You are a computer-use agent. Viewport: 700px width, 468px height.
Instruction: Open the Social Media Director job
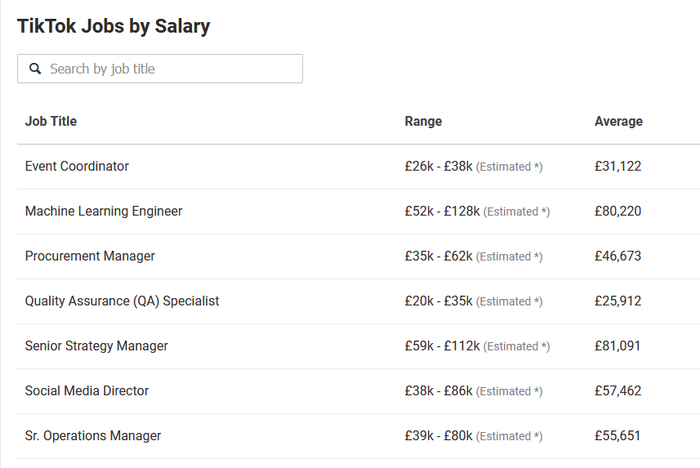[x=88, y=391]
